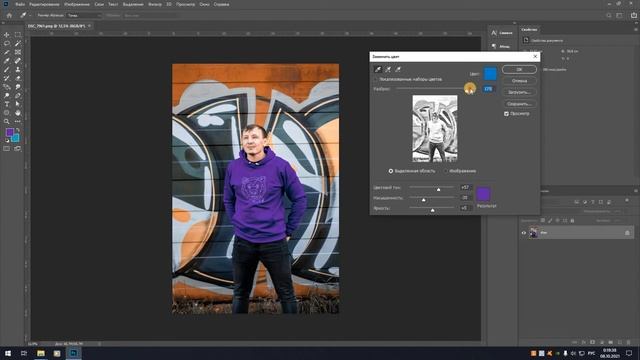This screenshot has height=360, width=640.
Task: Open tool preset picker arrow beside eyedropper
Action: pos(30,16)
